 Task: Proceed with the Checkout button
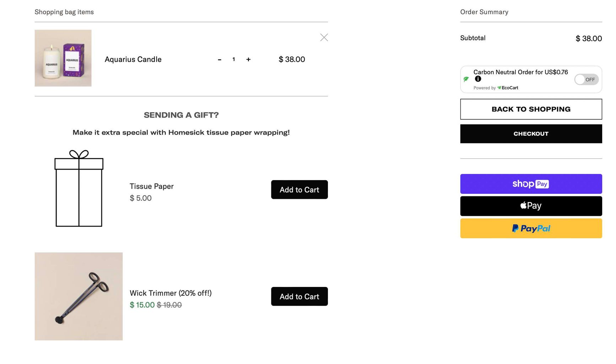click(x=531, y=134)
